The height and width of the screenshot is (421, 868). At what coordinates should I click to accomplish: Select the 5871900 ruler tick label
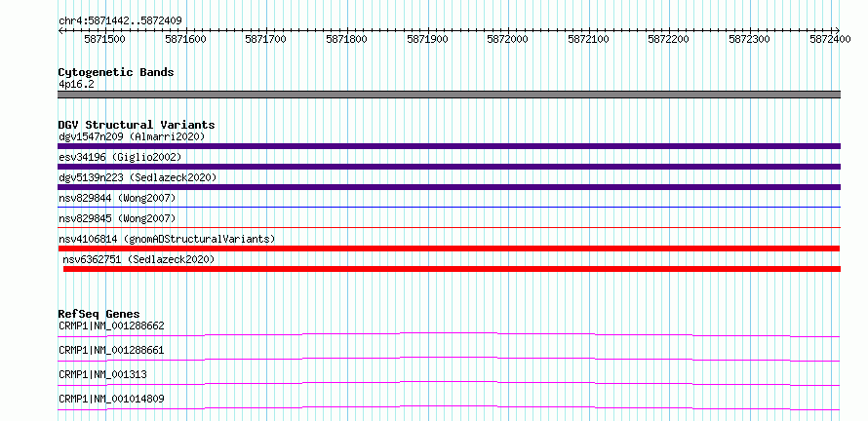coord(427,39)
